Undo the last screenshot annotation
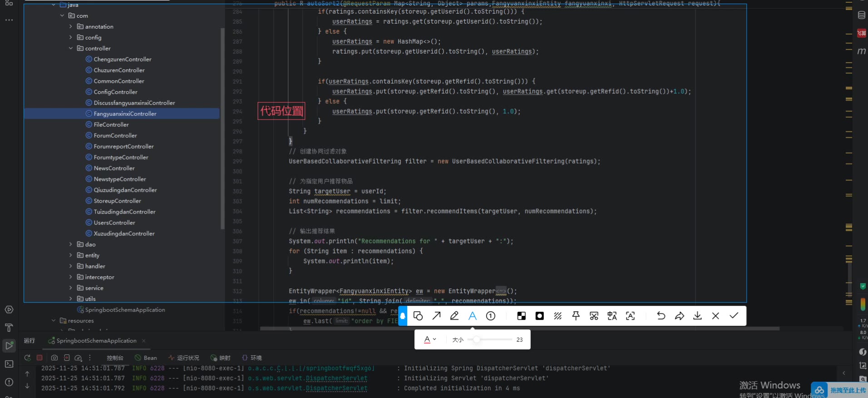 (x=661, y=316)
